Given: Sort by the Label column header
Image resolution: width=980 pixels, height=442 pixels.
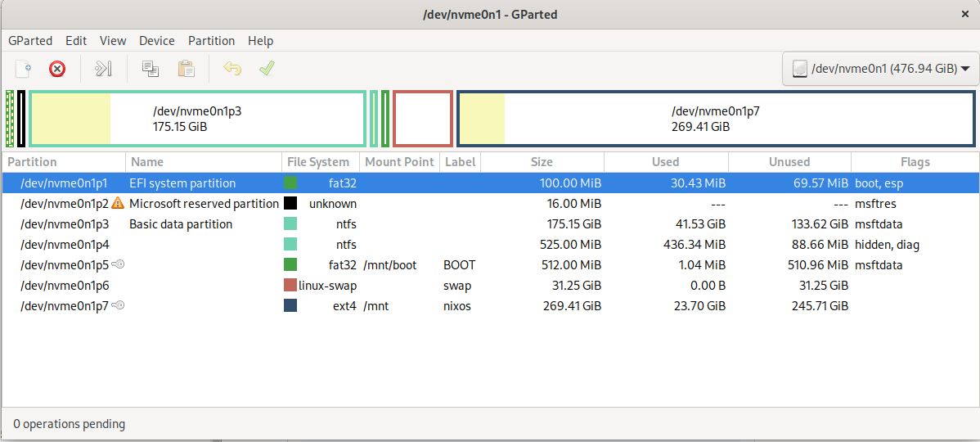Looking at the screenshot, I should [x=460, y=162].
